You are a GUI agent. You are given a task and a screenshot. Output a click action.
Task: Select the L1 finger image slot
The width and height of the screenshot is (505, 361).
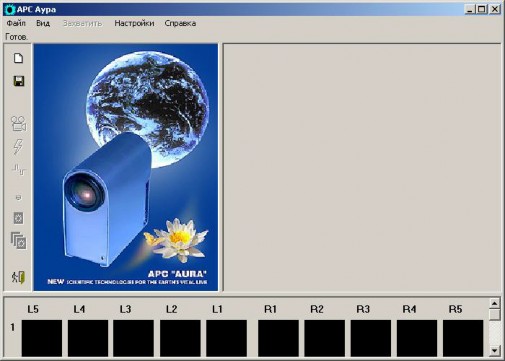pyautogui.click(x=226, y=338)
